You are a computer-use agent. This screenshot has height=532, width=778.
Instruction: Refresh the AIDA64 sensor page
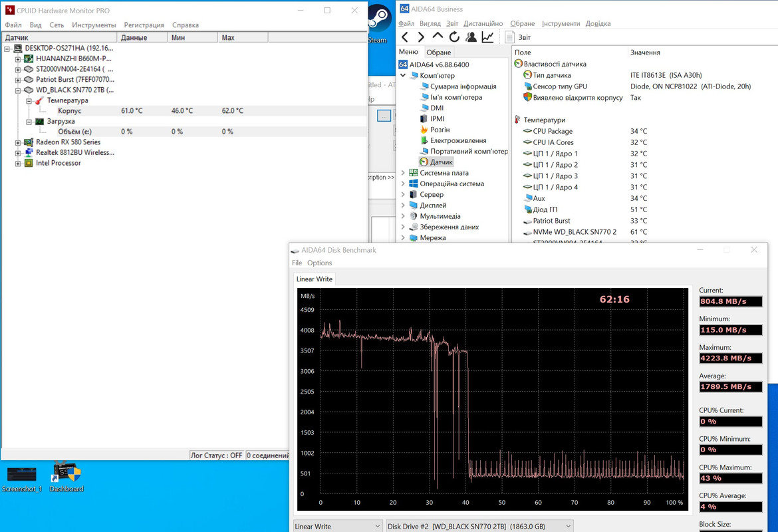tap(454, 37)
